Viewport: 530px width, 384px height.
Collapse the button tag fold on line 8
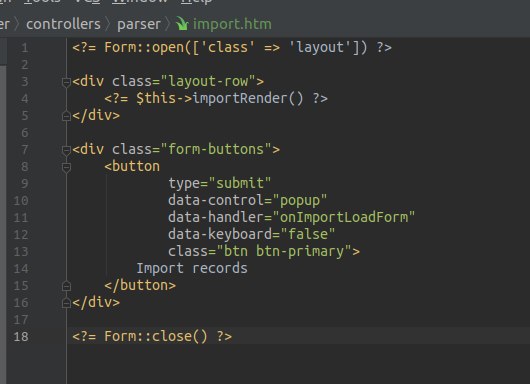(66, 167)
